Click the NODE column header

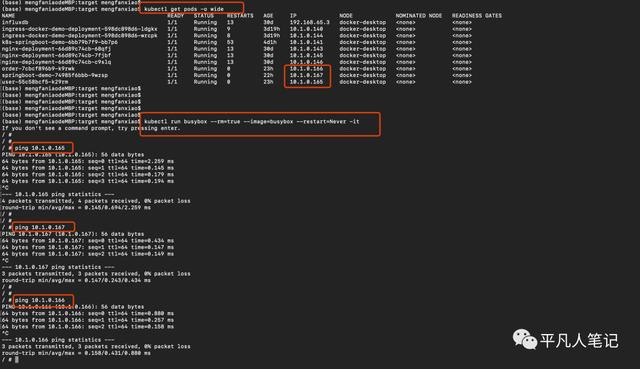(346, 16)
